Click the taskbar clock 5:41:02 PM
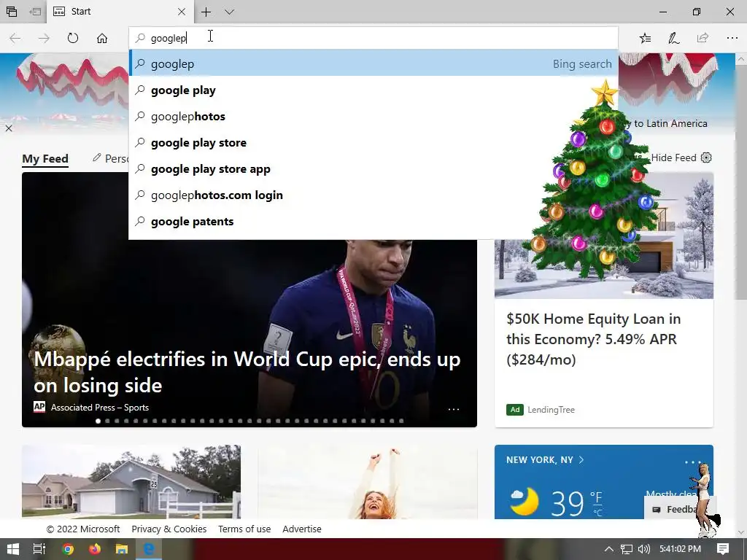 coord(680,549)
